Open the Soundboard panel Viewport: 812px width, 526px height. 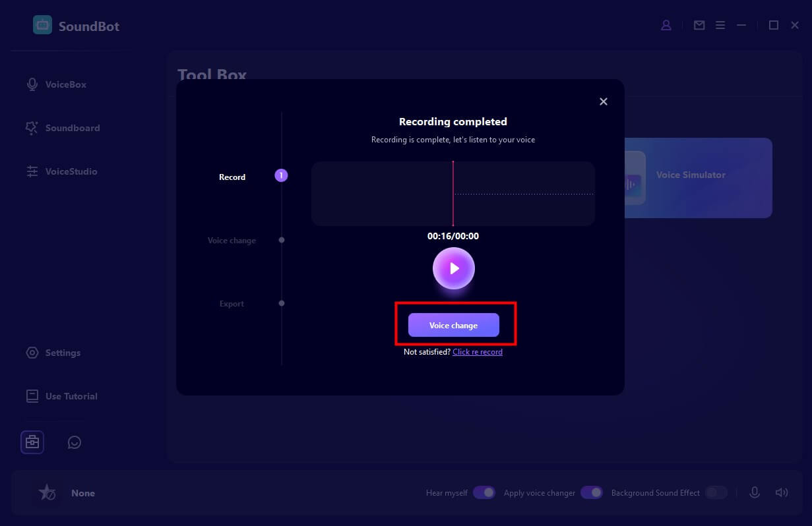(32, 127)
